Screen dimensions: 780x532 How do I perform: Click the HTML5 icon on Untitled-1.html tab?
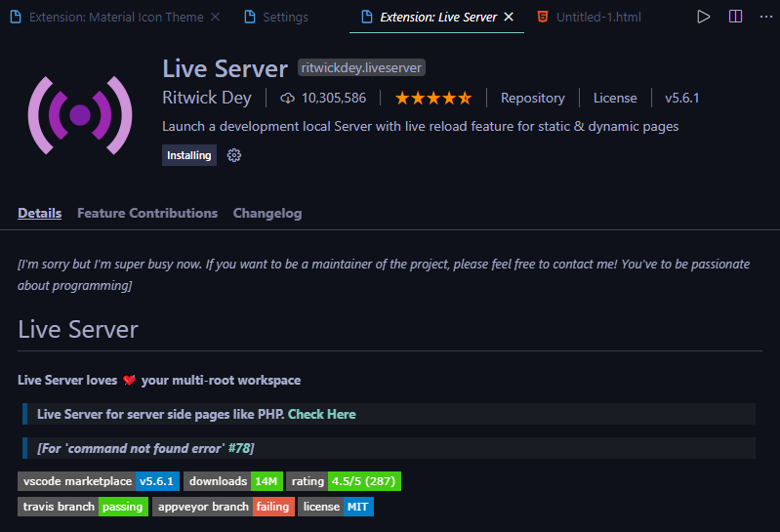pos(543,17)
